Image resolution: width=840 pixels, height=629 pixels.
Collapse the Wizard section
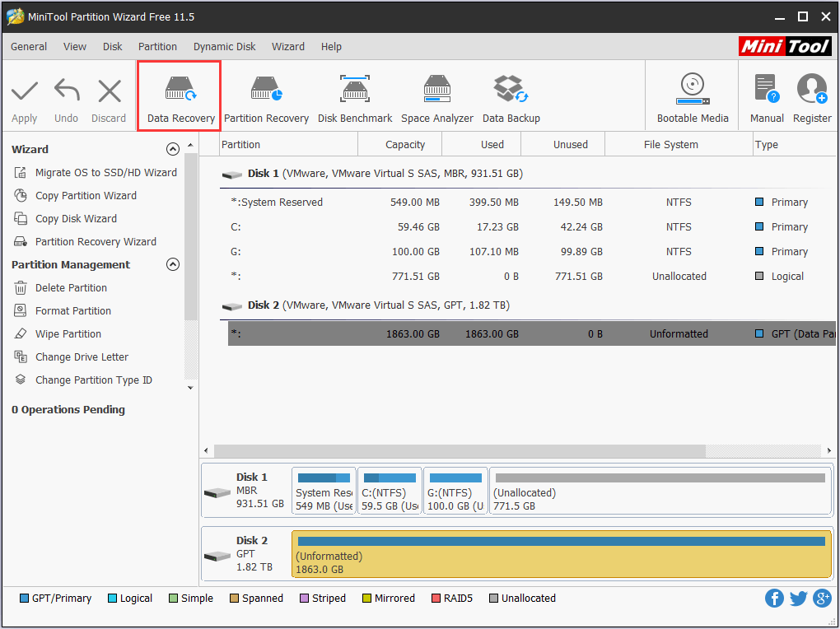tap(172, 149)
